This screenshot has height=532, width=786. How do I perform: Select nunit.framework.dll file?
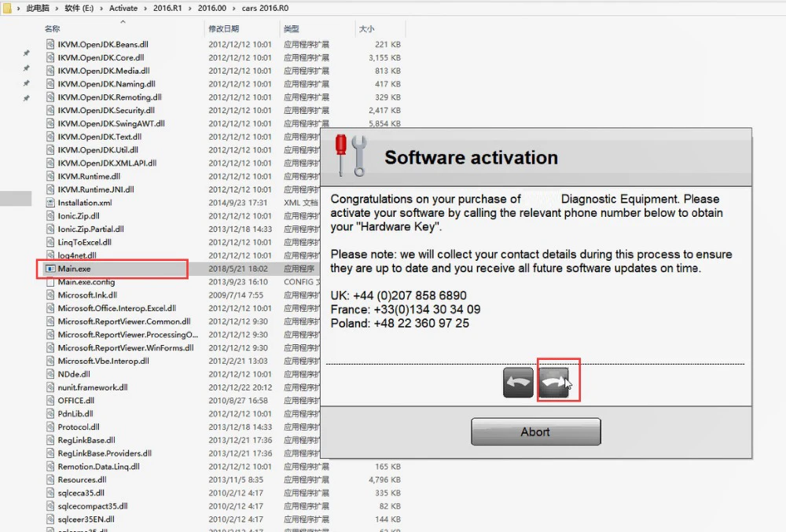coord(93,387)
